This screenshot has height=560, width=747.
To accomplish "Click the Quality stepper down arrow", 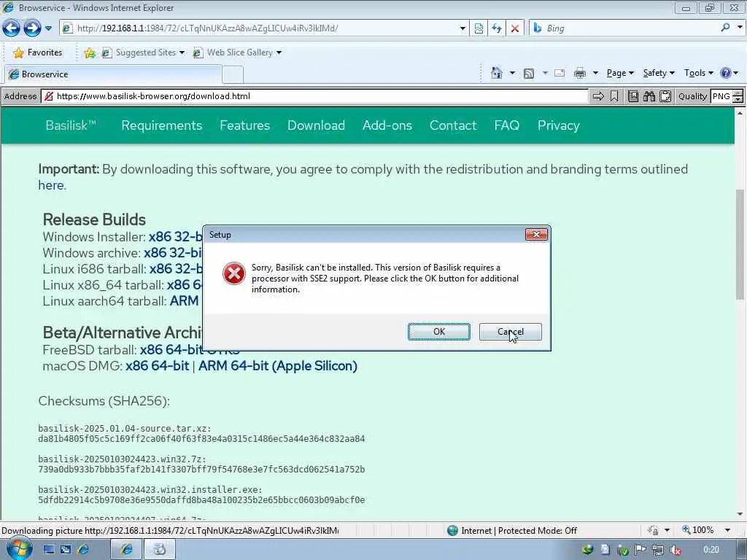I will click(738, 99).
